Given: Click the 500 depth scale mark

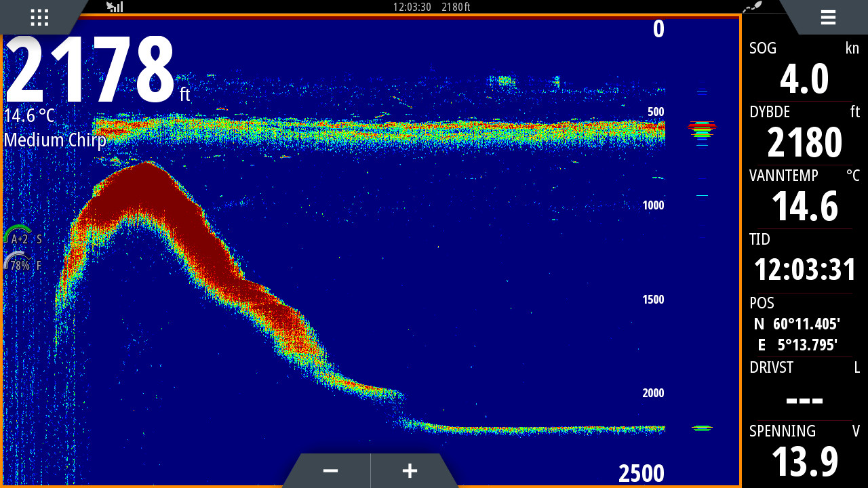Looking at the screenshot, I should 656,112.
